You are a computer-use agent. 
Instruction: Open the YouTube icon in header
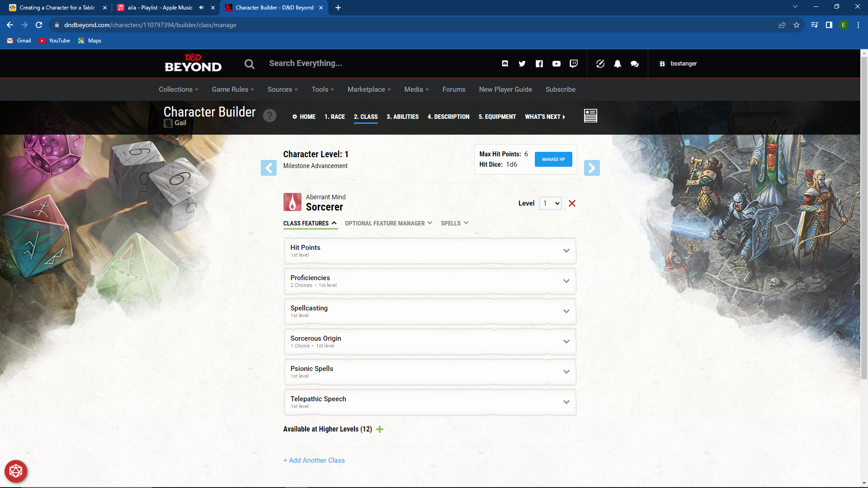[x=557, y=64]
